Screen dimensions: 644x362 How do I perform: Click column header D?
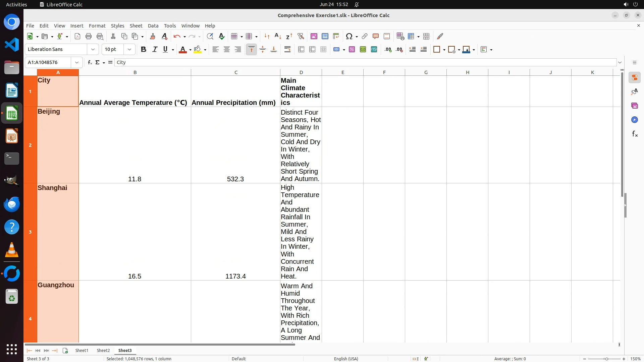coord(301,72)
